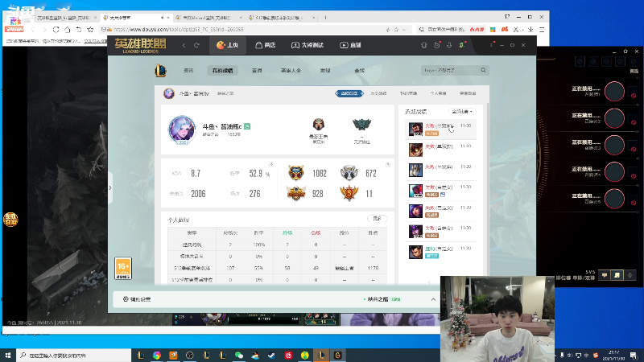Open the third top tab with chat icon
Image resolution: width=644 pixels, height=362 pixels.
pos(308,45)
